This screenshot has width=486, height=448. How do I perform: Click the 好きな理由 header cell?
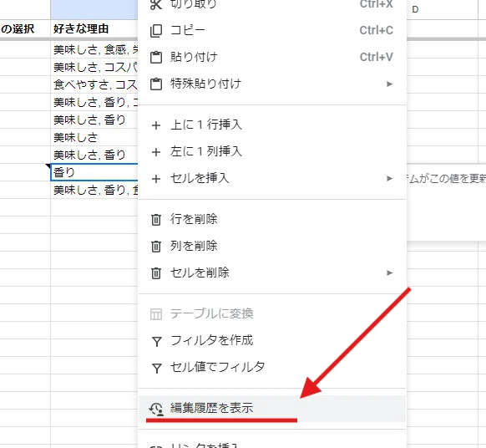point(94,29)
